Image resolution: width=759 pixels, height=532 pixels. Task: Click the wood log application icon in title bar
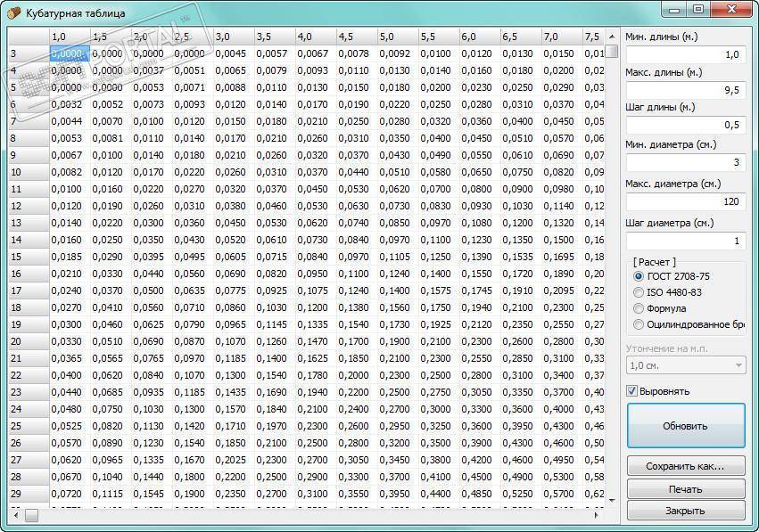tap(14, 12)
